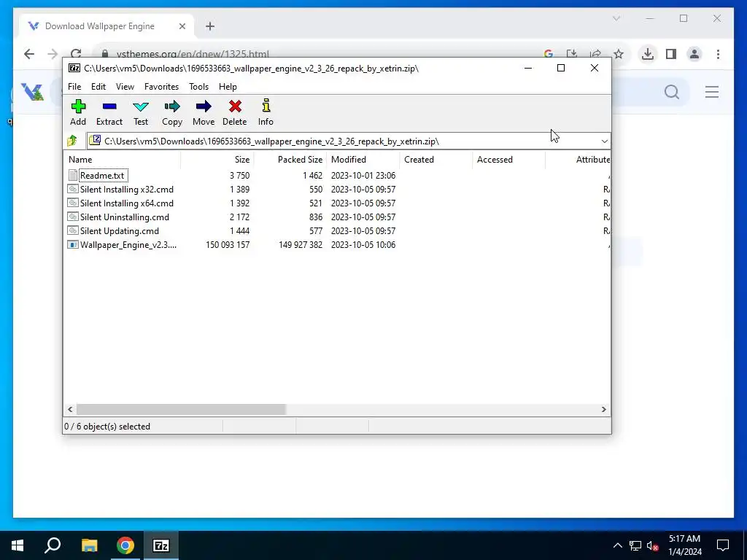The height and width of the screenshot is (560, 747).
Task: Sort by Accessed column header
Action: pos(508,160)
